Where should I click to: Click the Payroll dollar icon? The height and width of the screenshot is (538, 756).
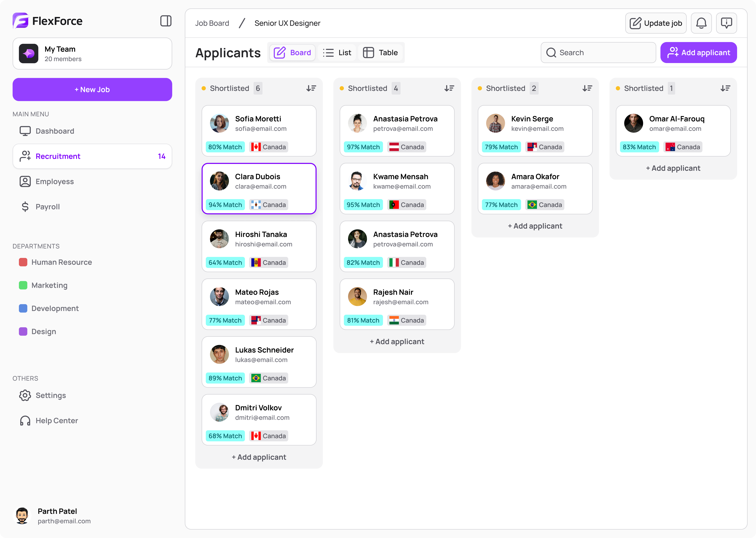click(25, 207)
